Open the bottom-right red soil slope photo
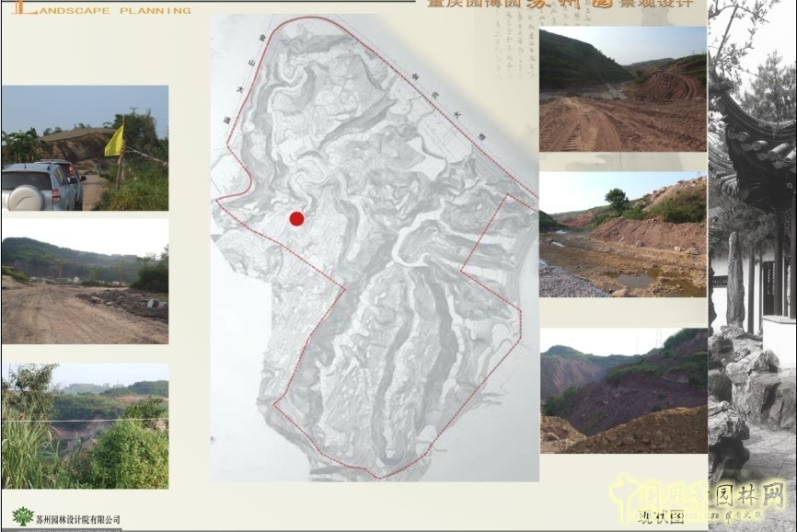 (622, 391)
